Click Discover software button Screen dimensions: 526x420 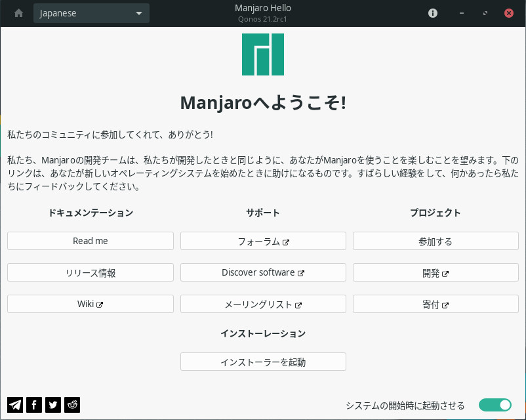click(x=263, y=272)
